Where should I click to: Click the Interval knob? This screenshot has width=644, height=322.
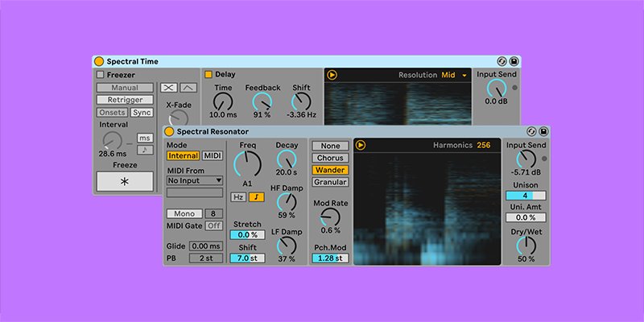click(x=112, y=141)
